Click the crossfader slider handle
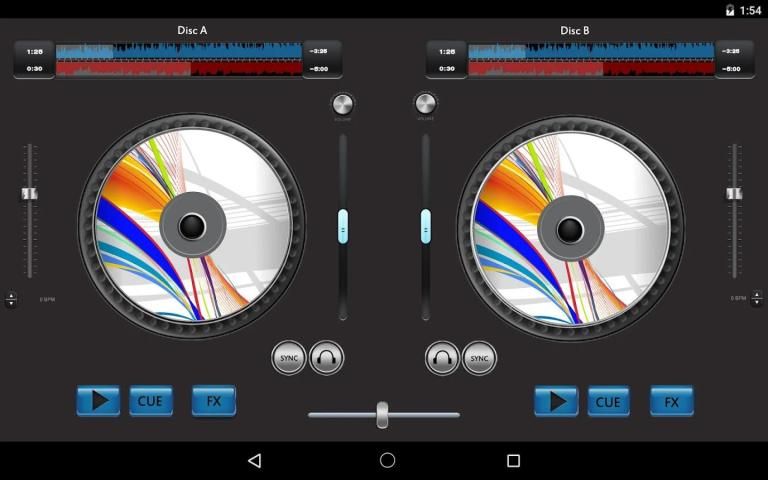This screenshot has height=480, width=768. [382, 414]
